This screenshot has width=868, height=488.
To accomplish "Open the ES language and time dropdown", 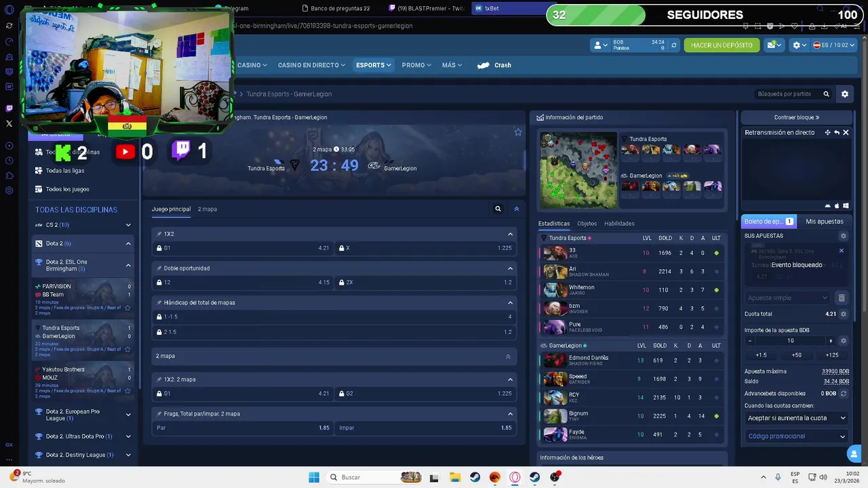I will 834,45.
